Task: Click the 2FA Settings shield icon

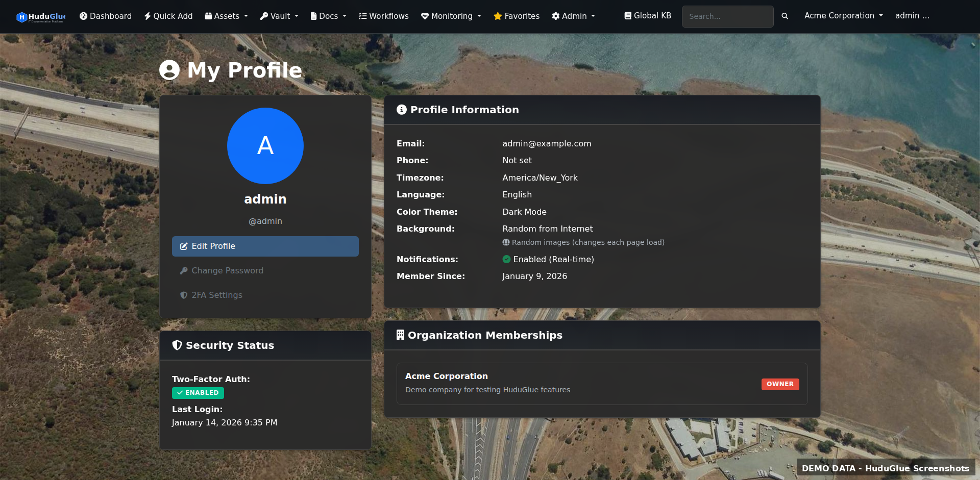Action: (184, 295)
